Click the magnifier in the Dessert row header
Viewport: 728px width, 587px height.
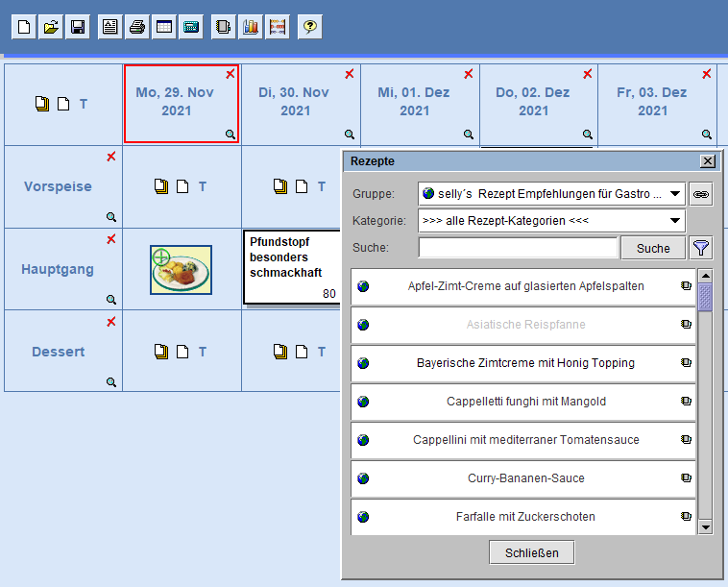pyautogui.click(x=111, y=381)
